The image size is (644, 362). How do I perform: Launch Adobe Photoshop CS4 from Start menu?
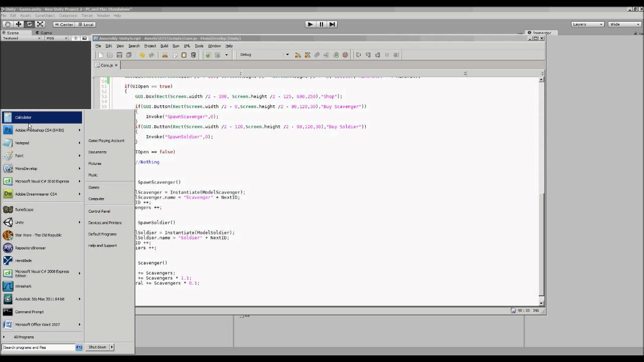39,130
